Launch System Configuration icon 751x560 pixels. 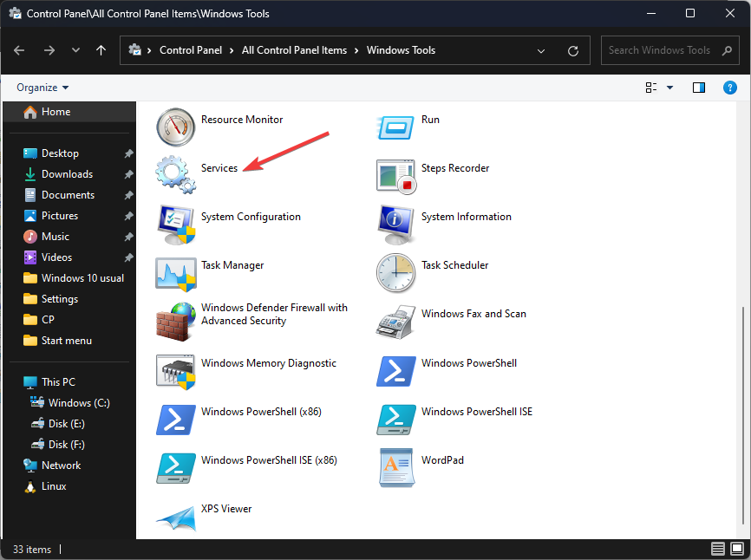click(176, 225)
